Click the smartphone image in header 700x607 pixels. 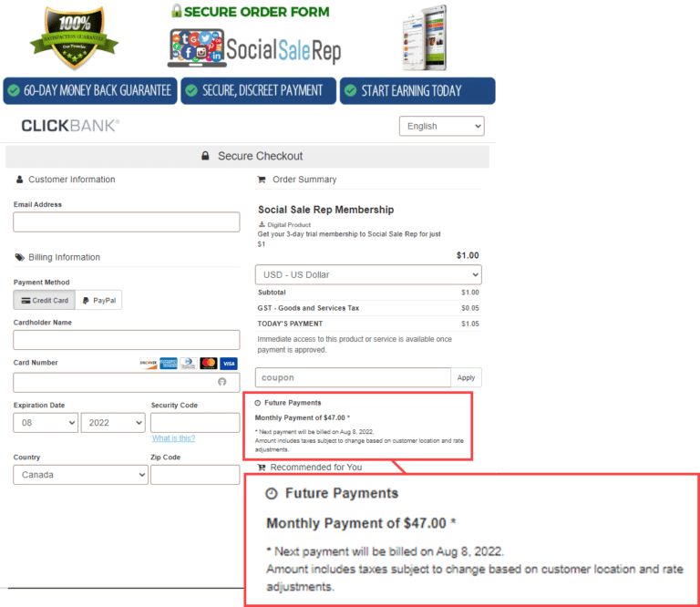pyautogui.click(x=425, y=36)
